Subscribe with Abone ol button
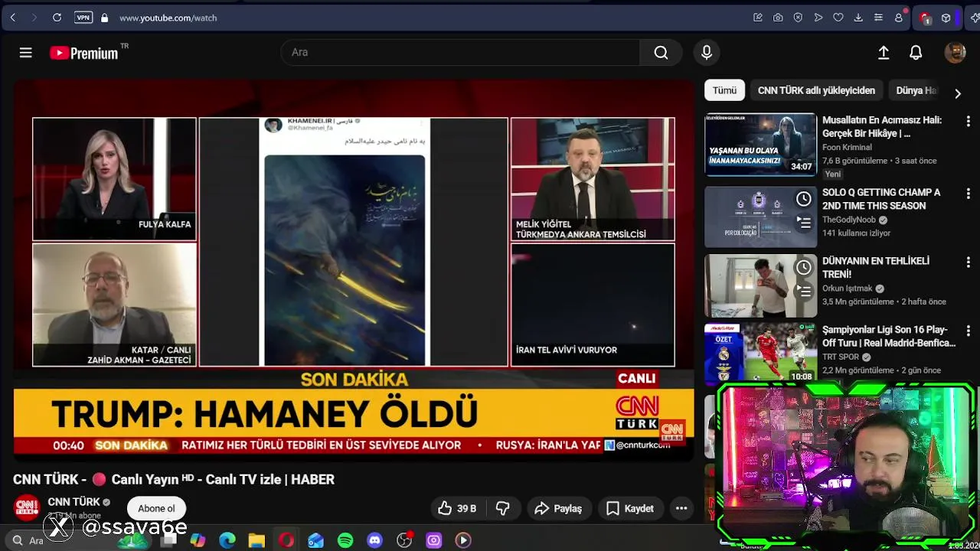Viewport: 980px width, 551px height. point(156,508)
